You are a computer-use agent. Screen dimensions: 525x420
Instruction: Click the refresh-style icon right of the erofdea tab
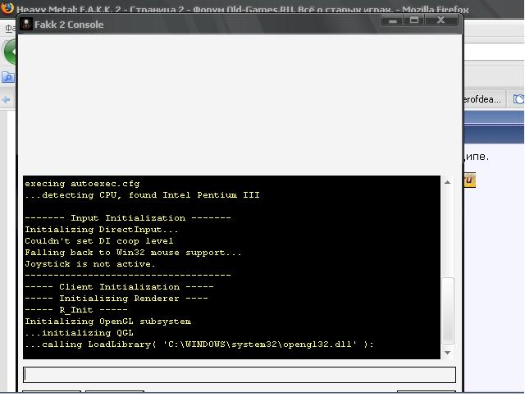pos(518,99)
